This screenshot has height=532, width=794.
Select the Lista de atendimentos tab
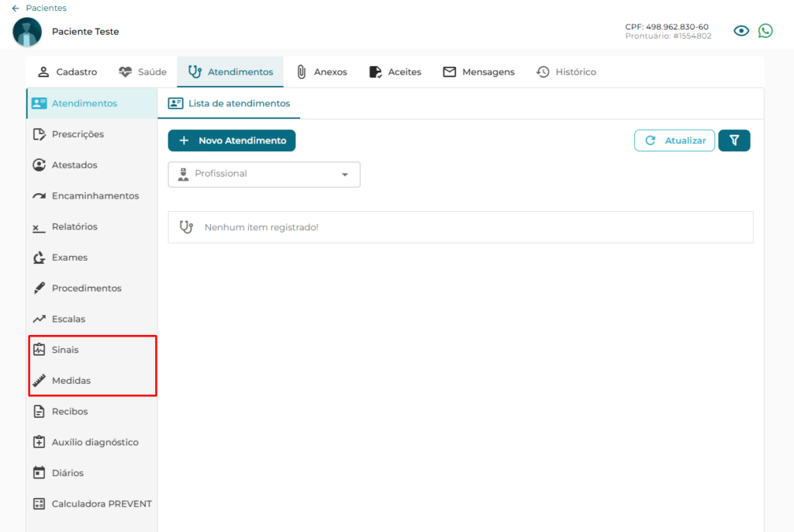(229, 103)
